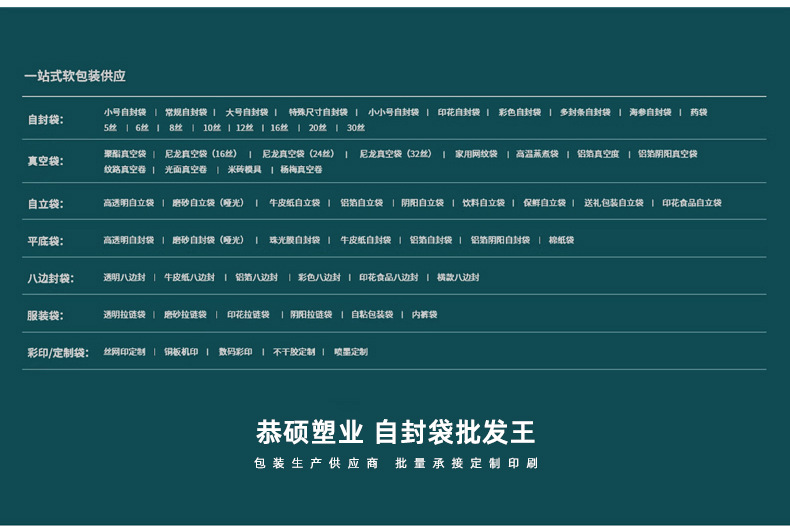Click the 药袋 link
This screenshot has height=526, width=790.
click(699, 112)
